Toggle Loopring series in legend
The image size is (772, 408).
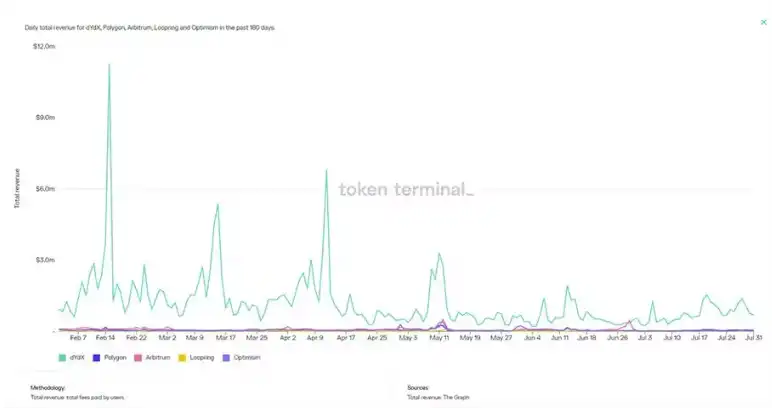coord(196,358)
